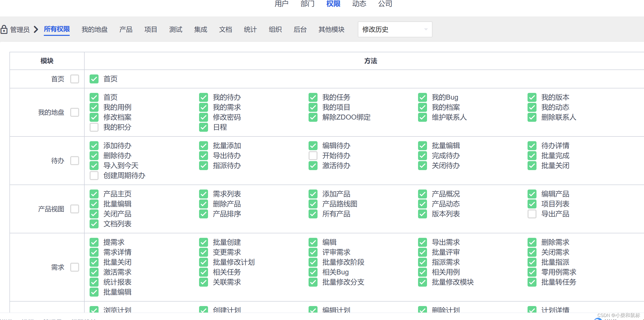Click the 所有权限 link
This screenshot has height=320, width=644.
[57, 29]
